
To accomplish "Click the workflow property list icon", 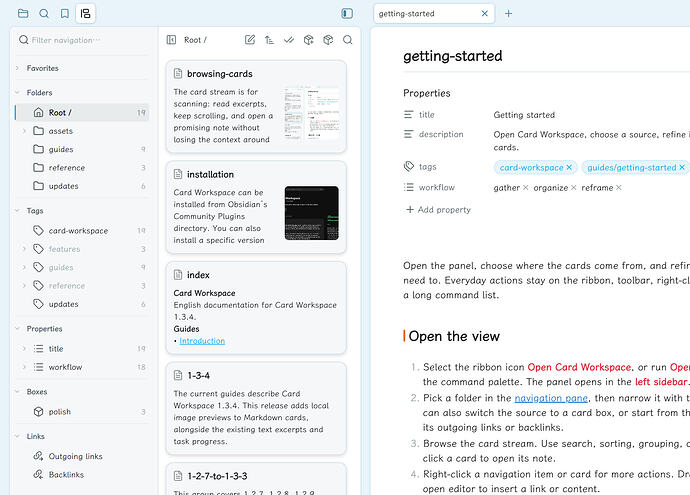I will (x=408, y=187).
